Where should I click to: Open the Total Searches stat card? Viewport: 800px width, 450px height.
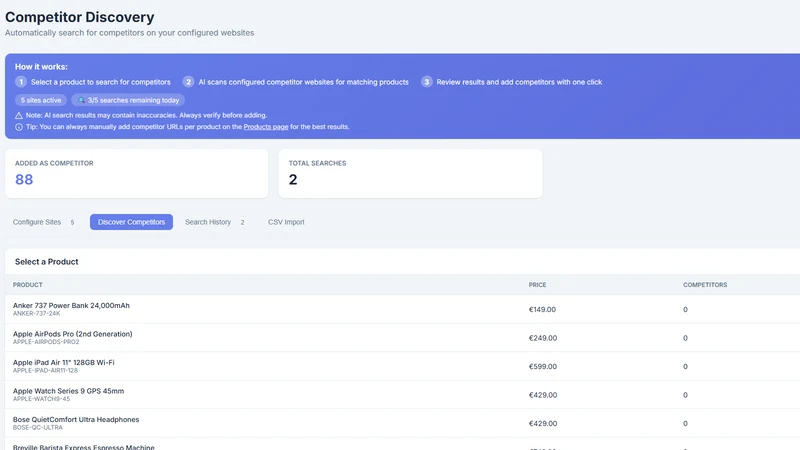[410, 173]
